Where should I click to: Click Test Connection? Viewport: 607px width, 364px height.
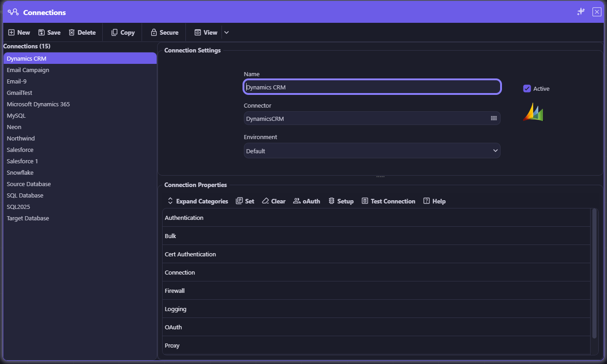point(388,201)
